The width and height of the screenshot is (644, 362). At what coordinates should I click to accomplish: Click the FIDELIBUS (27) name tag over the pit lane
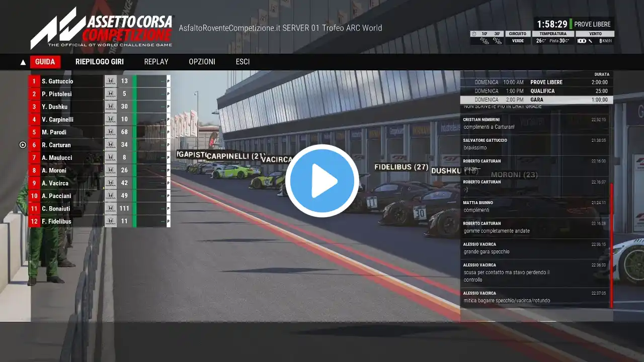401,167
